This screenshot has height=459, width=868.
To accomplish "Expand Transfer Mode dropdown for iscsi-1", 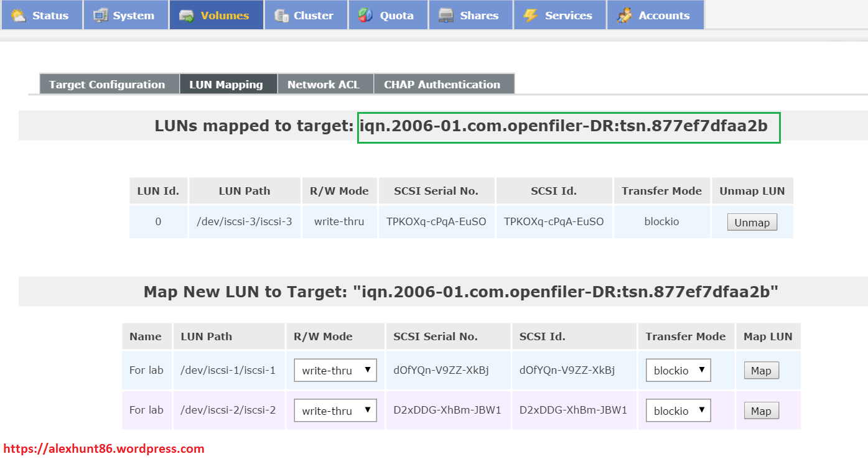I will click(x=678, y=370).
